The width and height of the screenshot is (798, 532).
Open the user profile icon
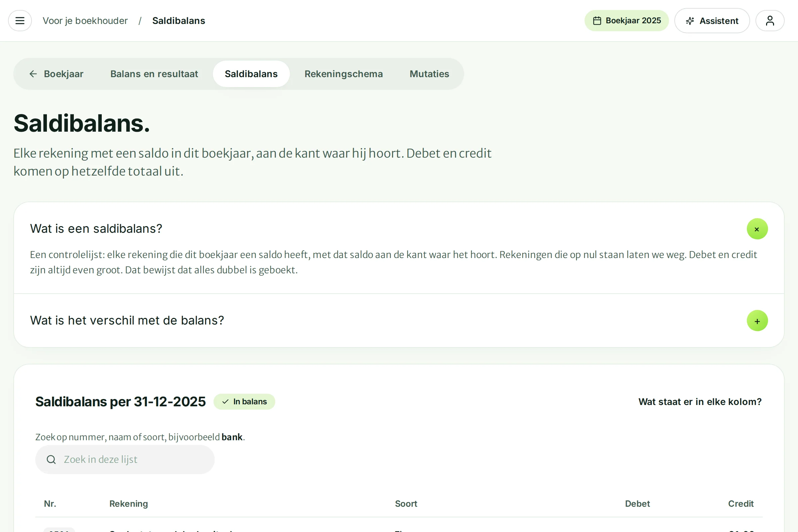pos(770,21)
